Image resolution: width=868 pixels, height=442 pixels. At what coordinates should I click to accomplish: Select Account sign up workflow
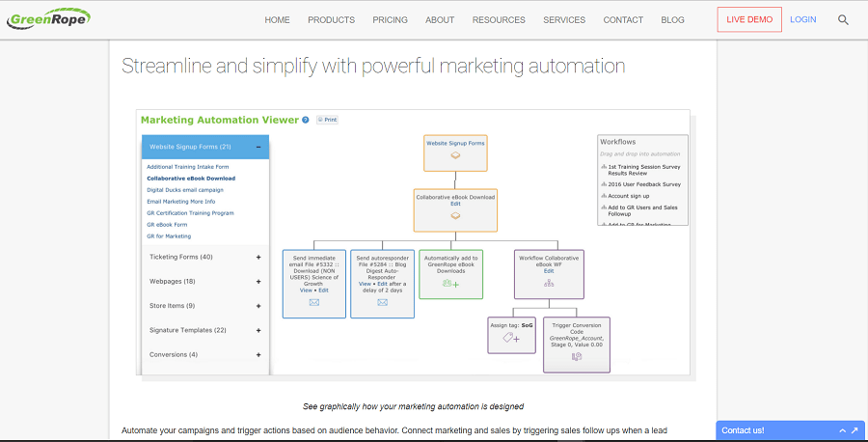point(628,196)
